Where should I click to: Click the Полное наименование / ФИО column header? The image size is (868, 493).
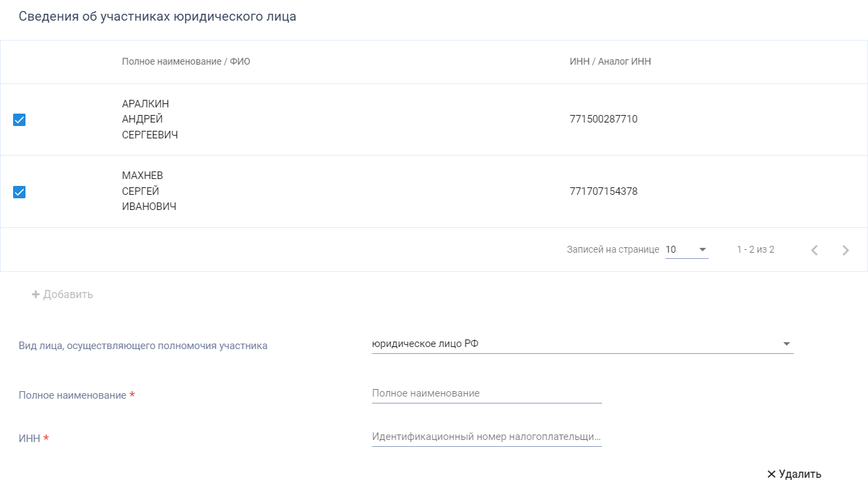186,61
